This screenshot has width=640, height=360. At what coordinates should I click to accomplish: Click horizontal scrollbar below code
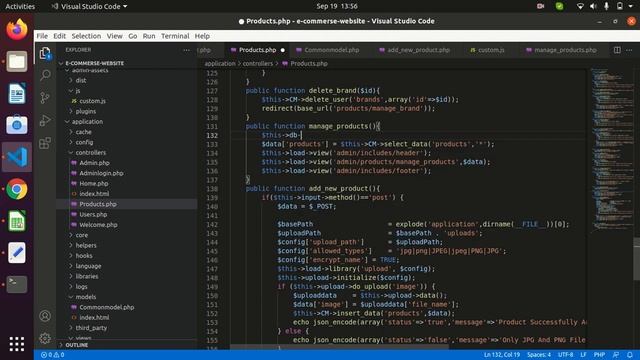(339, 347)
